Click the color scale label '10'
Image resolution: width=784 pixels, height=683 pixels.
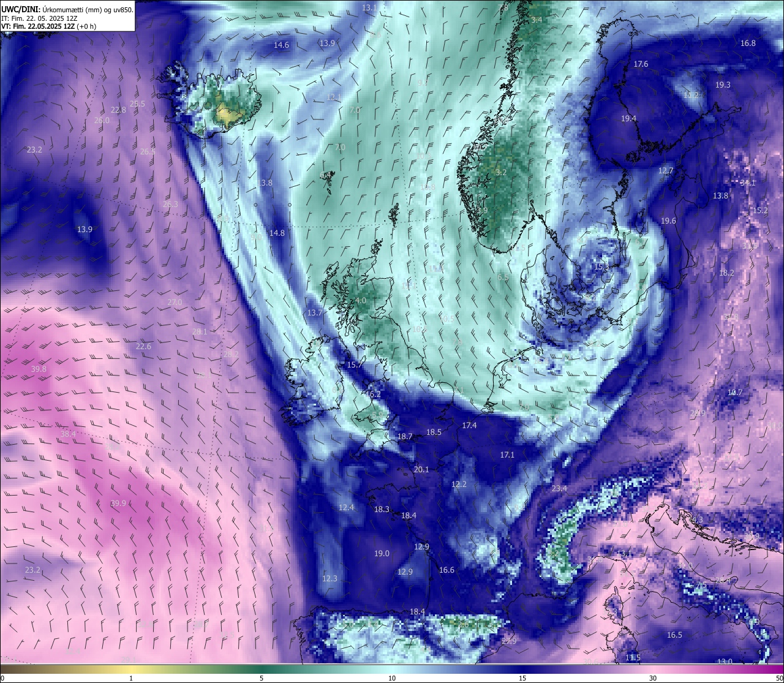point(392,678)
